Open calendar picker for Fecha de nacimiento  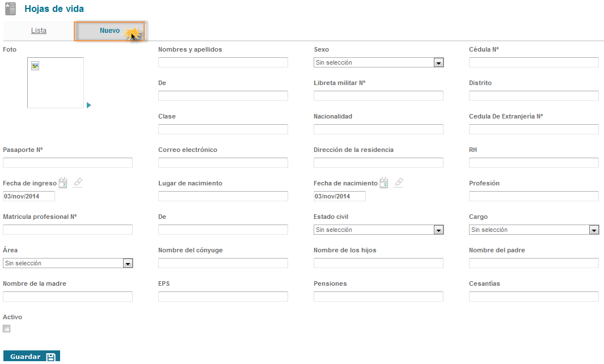click(384, 183)
